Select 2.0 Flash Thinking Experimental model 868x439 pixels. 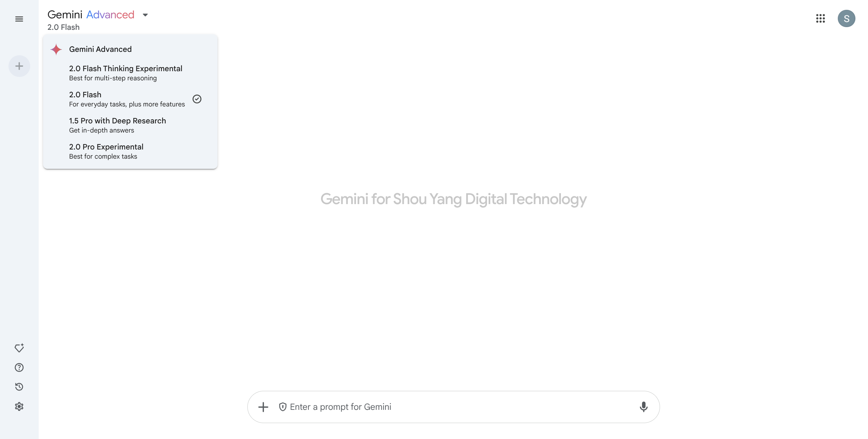pyautogui.click(x=126, y=73)
